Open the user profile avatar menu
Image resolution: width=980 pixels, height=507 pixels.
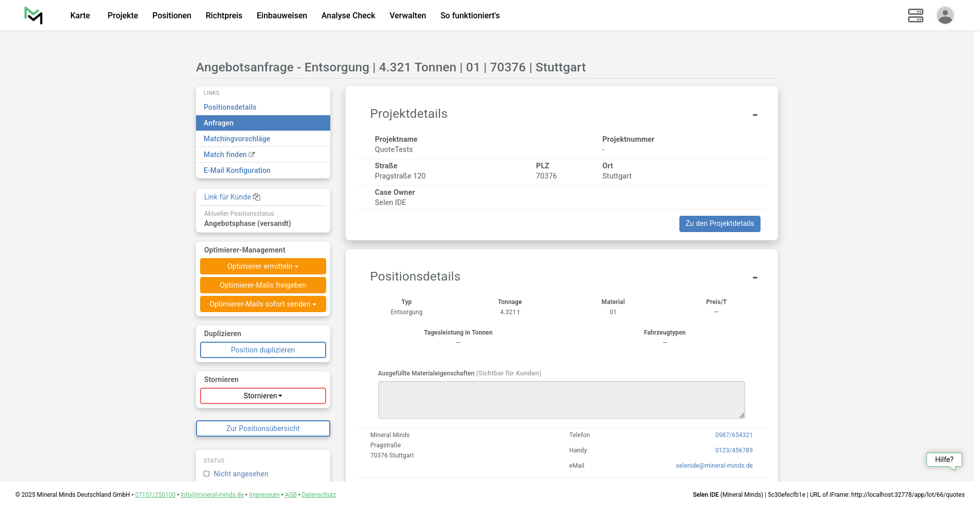click(945, 15)
